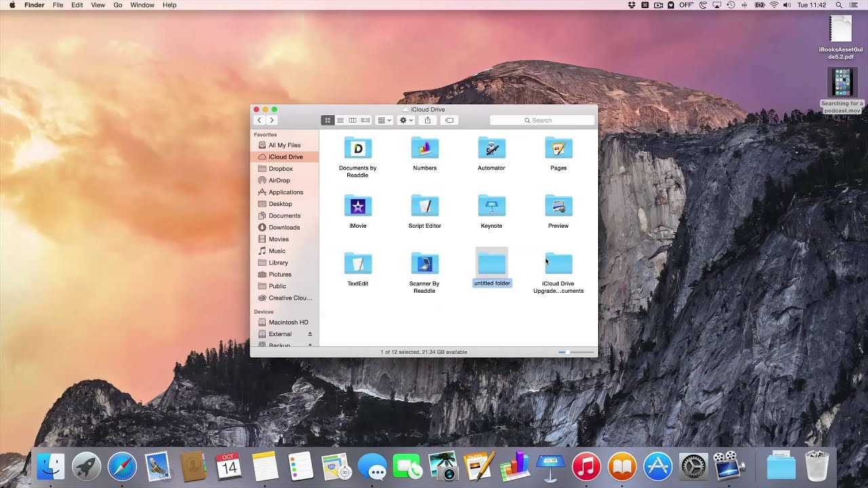
Task: Click the Share toolbar button
Action: click(x=427, y=120)
